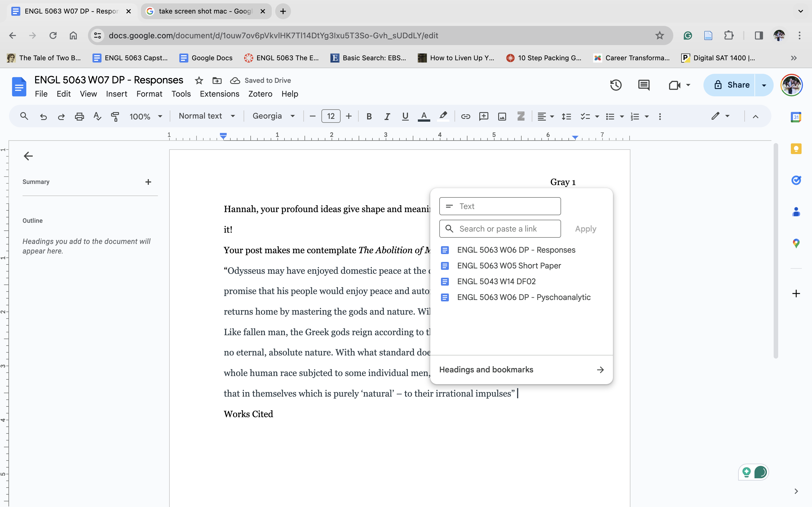Open the Extensions menu
The height and width of the screenshot is (507, 812).
[219, 94]
